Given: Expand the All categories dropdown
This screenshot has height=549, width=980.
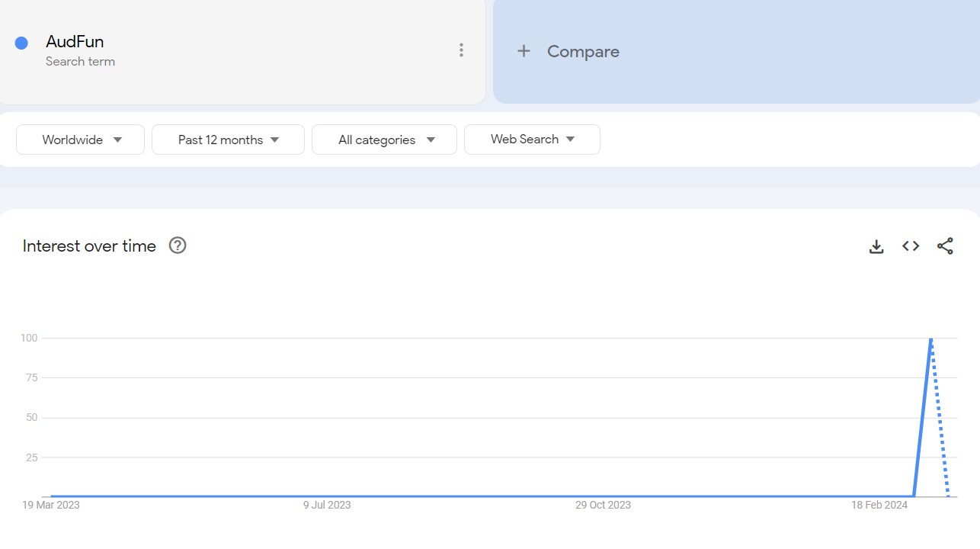Looking at the screenshot, I should tap(384, 140).
